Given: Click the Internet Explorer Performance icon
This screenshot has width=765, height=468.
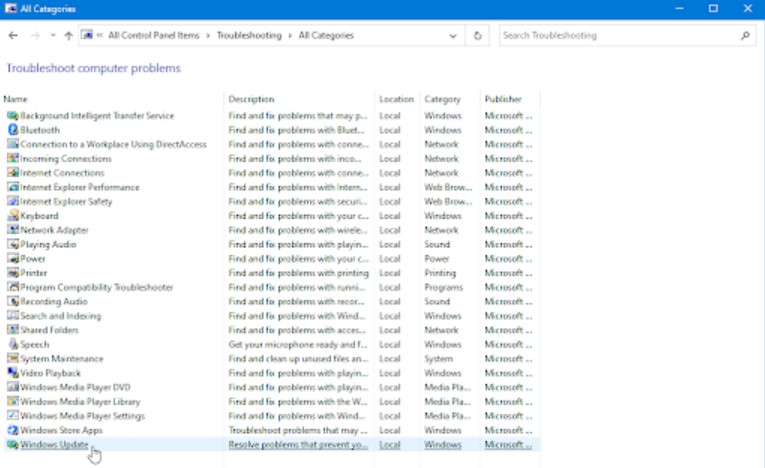Looking at the screenshot, I should tap(13, 187).
